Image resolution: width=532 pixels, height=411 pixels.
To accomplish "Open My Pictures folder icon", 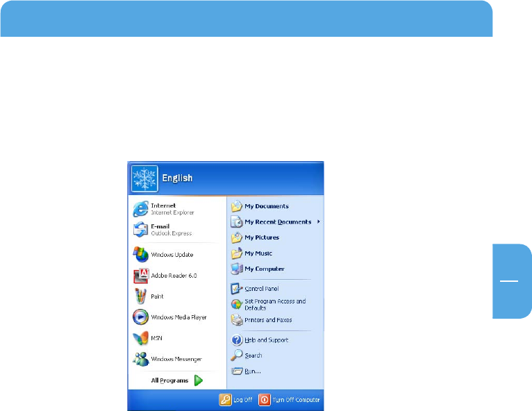I will pos(236,237).
